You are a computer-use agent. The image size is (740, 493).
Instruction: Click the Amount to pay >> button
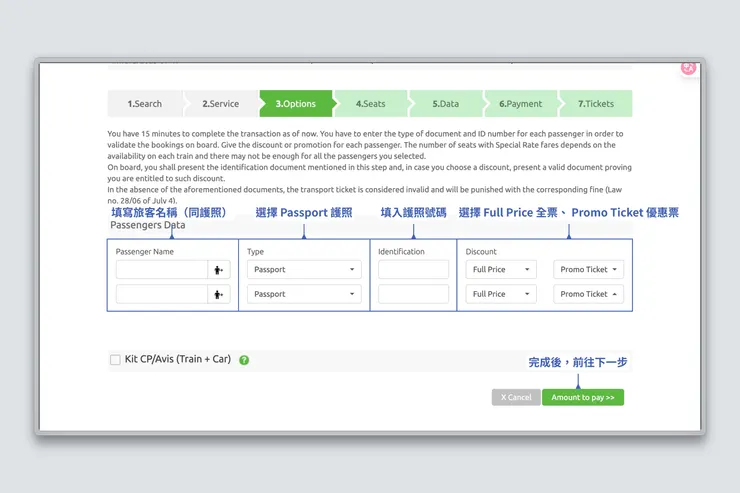click(x=583, y=397)
